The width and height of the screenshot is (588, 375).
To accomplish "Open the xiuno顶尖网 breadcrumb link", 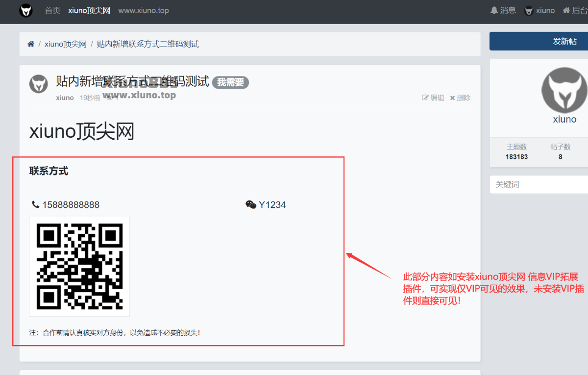I will click(x=66, y=44).
